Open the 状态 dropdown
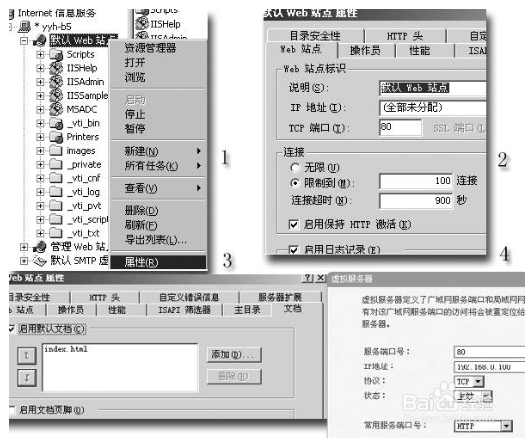This screenshot has height=438, width=526. 487,396
